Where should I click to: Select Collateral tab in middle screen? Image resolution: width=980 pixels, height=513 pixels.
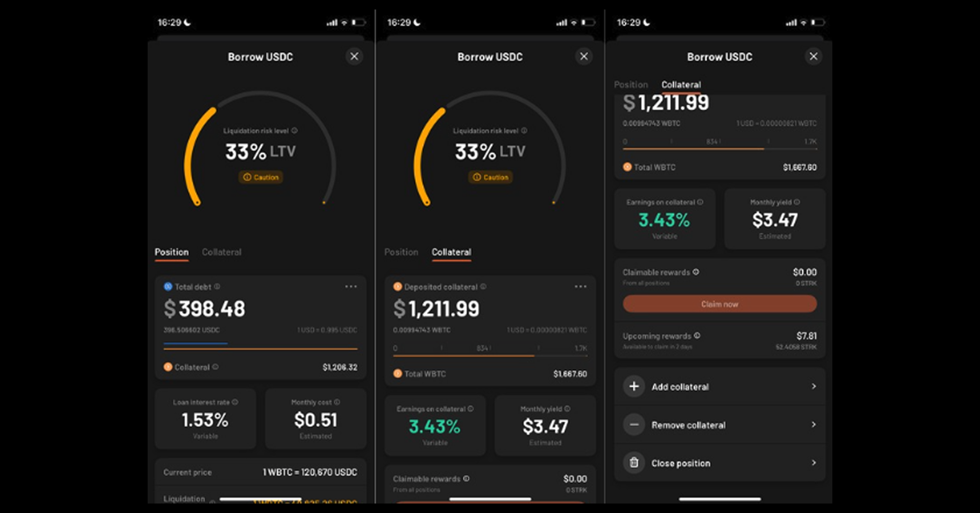(x=451, y=252)
